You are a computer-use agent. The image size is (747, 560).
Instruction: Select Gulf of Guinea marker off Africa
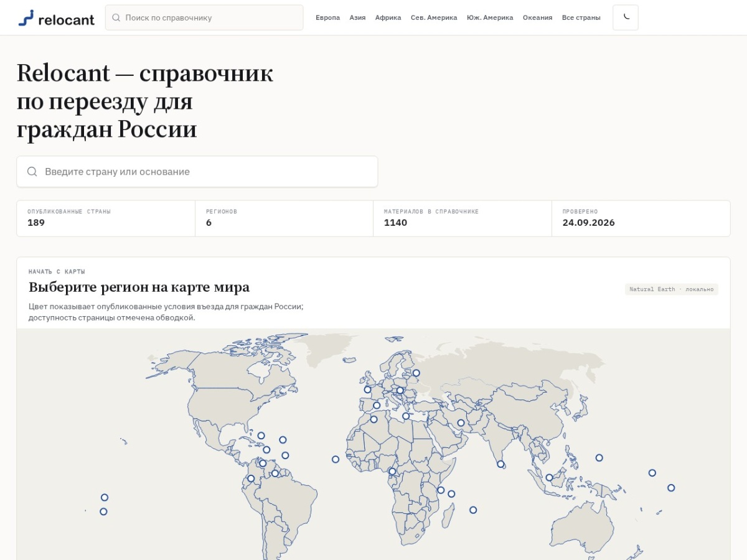tap(392, 471)
